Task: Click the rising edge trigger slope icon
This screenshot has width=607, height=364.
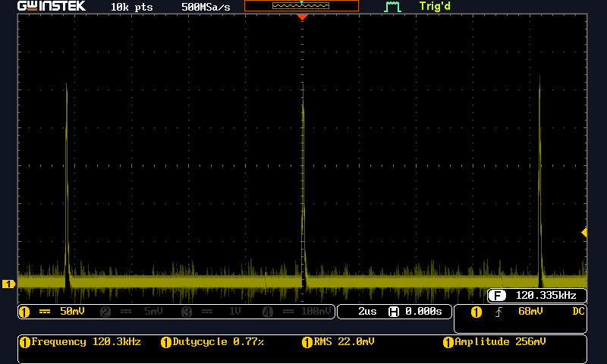Action: (x=499, y=312)
